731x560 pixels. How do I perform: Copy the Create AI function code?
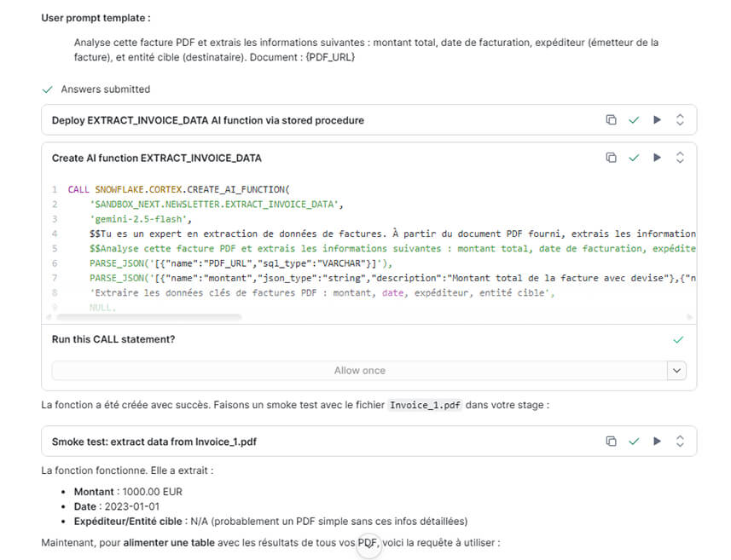[611, 158]
